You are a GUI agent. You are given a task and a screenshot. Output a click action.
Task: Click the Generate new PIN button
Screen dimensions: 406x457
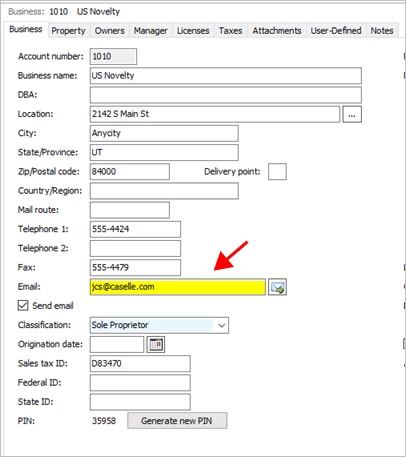pos(177,421)
